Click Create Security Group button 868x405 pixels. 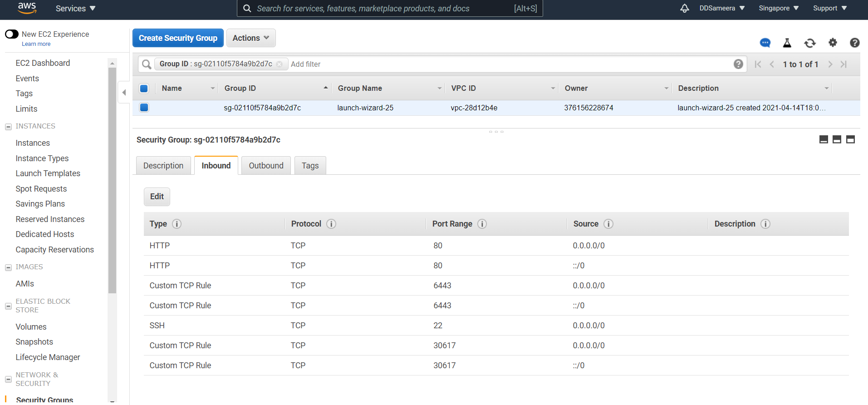pyautogui.click(x=178, y=38)
